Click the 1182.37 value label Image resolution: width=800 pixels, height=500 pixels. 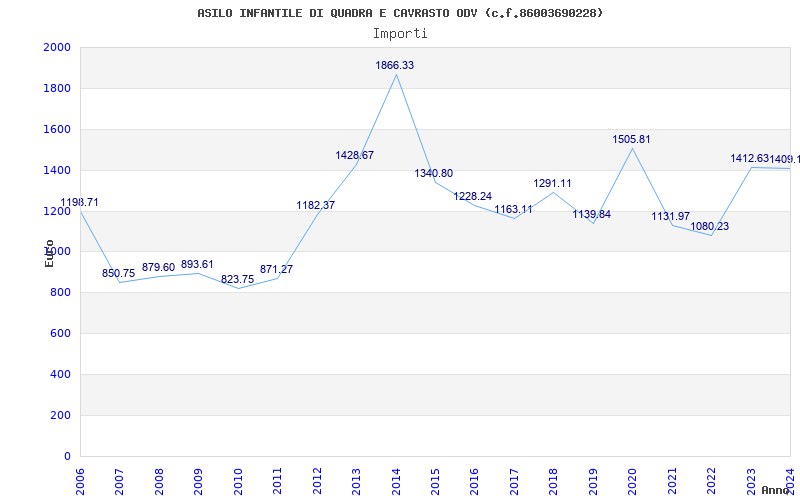click(x=316, y=205)
